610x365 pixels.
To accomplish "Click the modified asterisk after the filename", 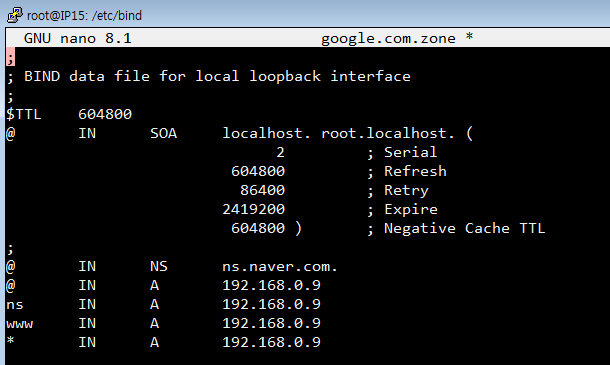I will pos(469,37).
